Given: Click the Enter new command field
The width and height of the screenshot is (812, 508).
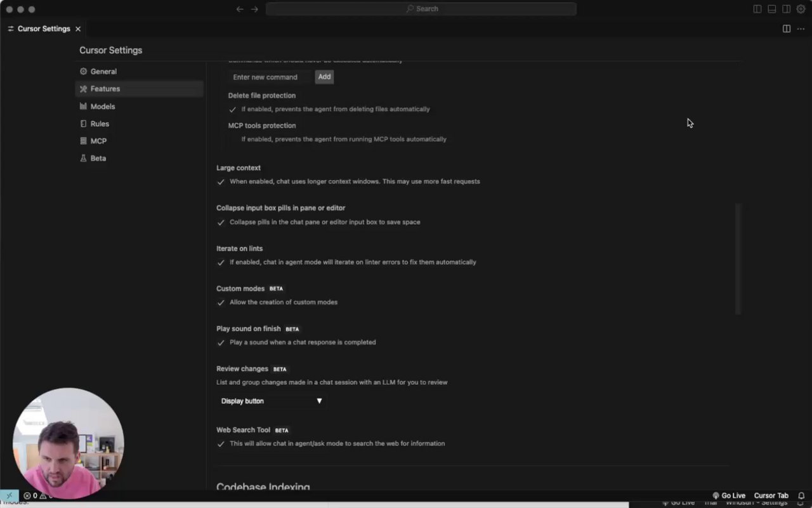Looking at the screenshot, I should [x=270, y=77].
